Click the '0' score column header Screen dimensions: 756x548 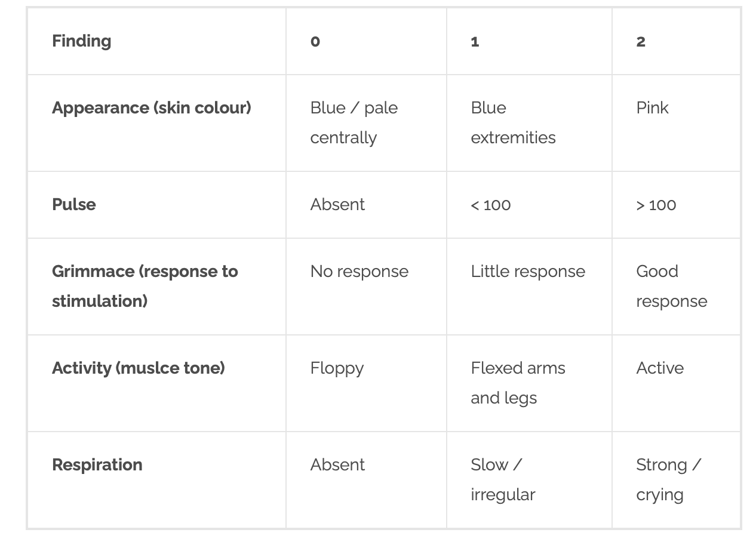point(315,41)
